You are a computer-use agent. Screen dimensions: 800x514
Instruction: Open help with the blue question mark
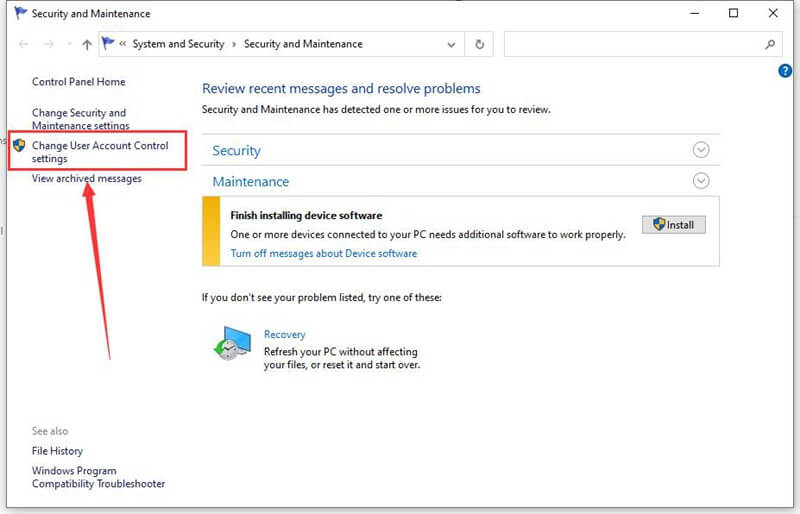click(x=785, y=71)
